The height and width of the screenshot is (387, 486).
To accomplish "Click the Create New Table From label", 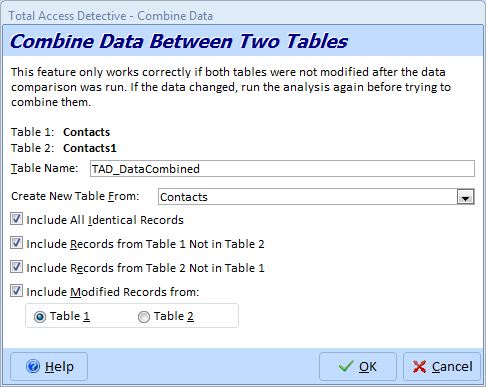I will click(75, 196).
